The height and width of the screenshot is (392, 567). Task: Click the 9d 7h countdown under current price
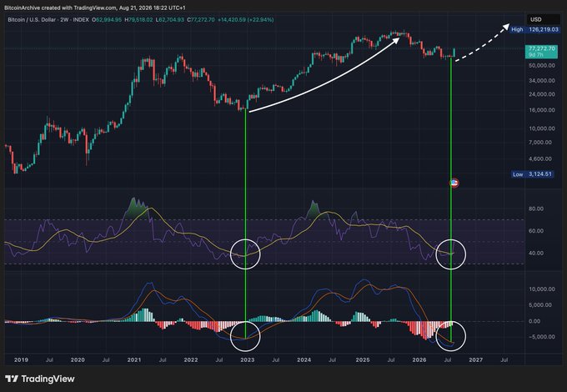click(x=535, y=54)
